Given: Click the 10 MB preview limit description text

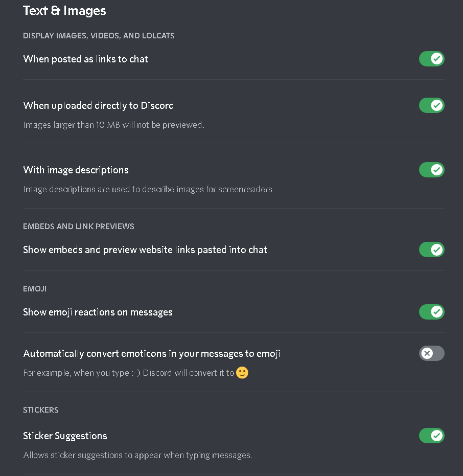Looking at the screenshot, I should coord(114,124).
